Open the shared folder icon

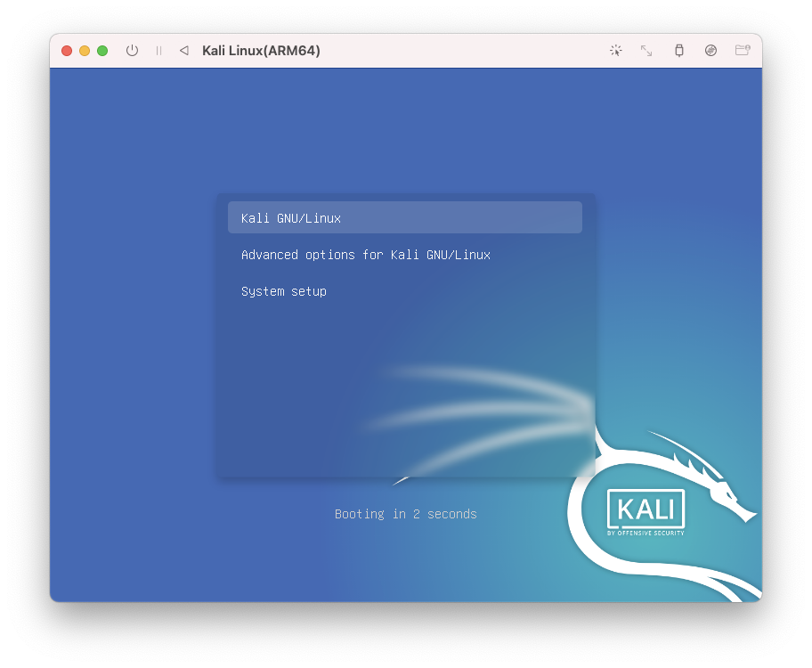point(743,50)
